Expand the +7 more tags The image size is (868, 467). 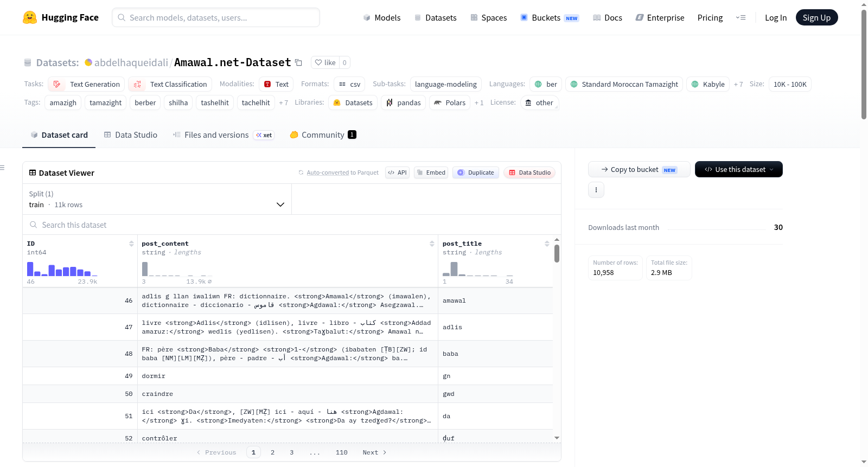coord(283,103)
